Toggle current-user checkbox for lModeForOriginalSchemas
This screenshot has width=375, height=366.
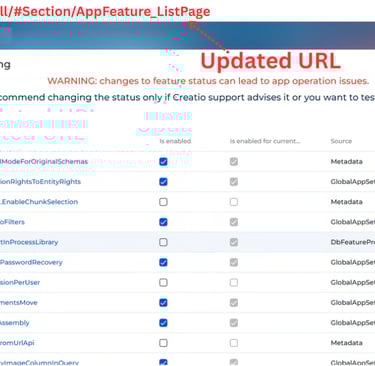pyautogui.click(x=234, y=162)
